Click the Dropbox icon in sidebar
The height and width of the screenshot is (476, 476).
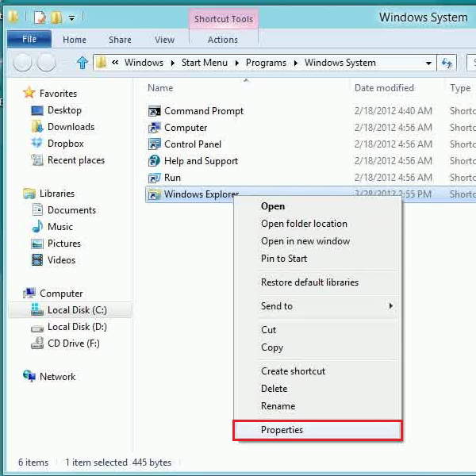37,143
